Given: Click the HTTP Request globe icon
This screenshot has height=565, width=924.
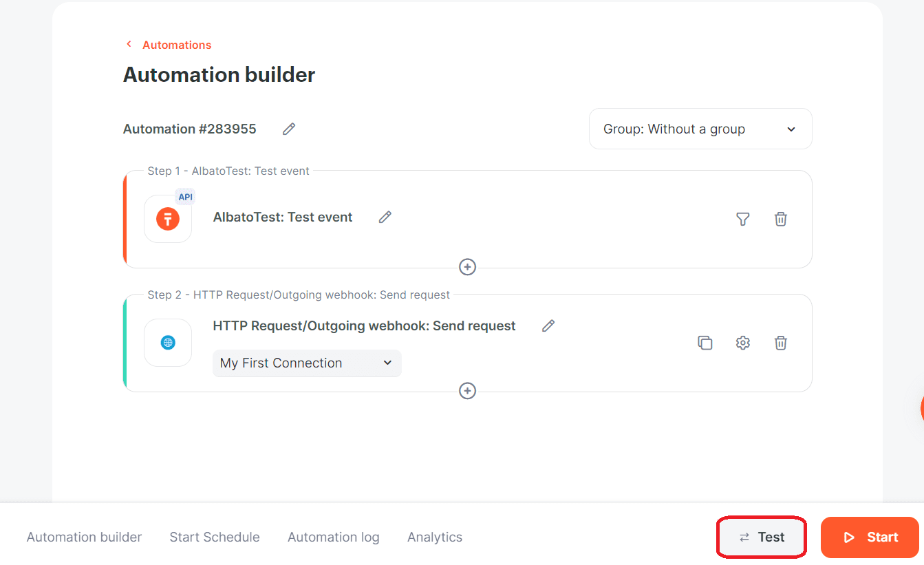Looking at the screenshot, I should click(167, 342).
